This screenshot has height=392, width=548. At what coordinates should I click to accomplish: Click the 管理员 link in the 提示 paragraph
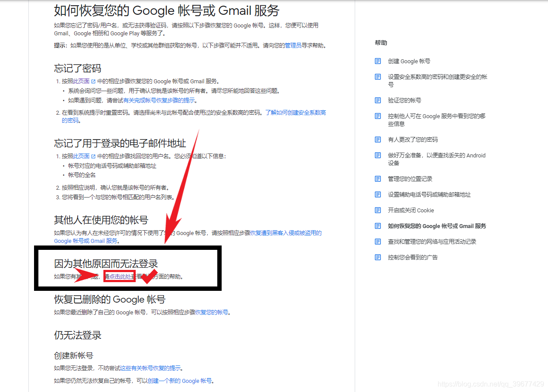click(x=293, y=46)
